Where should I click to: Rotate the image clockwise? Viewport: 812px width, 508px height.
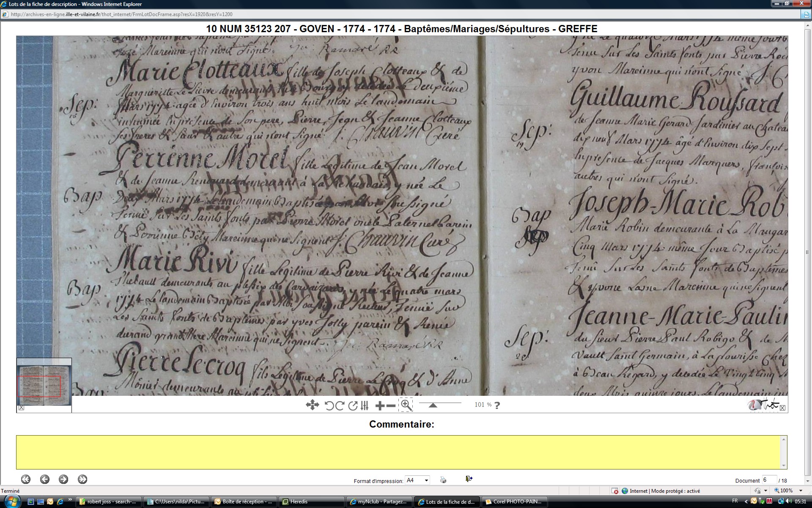click(x=340, y=406)
